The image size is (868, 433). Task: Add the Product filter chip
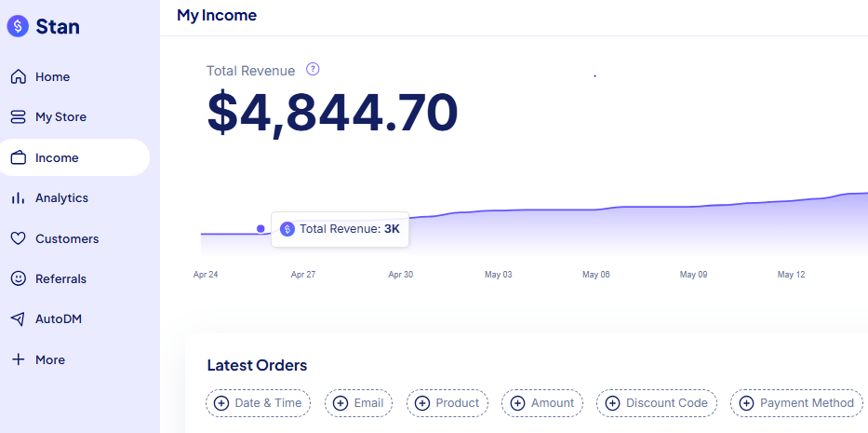(x=447, y=403)
